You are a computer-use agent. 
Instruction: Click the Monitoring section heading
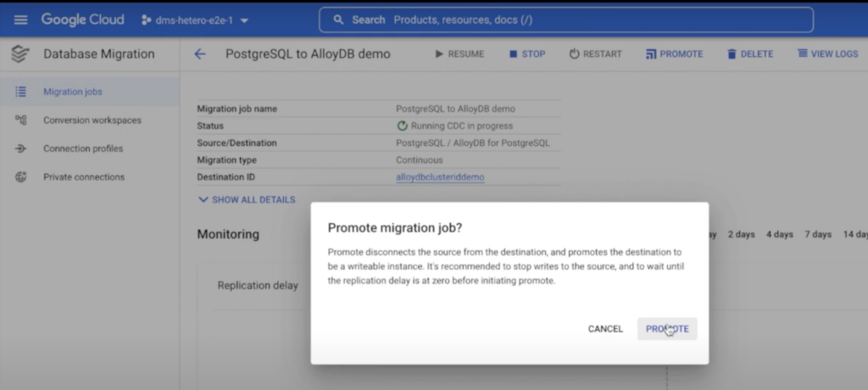228,234
